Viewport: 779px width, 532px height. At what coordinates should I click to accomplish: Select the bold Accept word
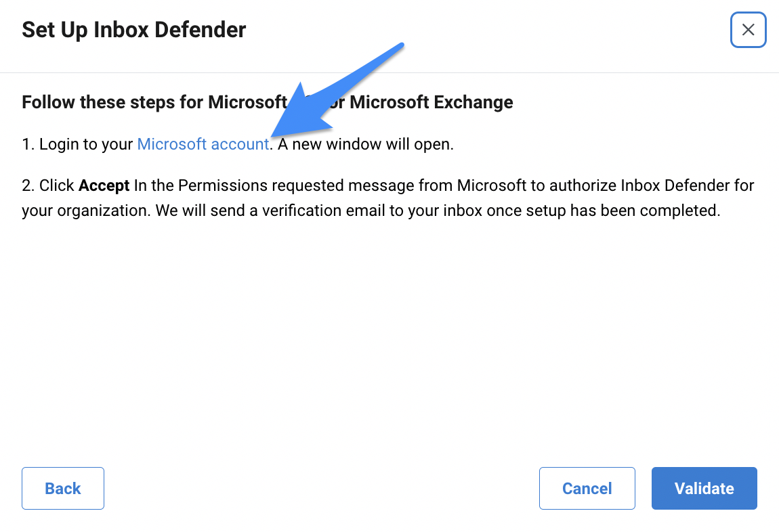[x=104, y=185]
